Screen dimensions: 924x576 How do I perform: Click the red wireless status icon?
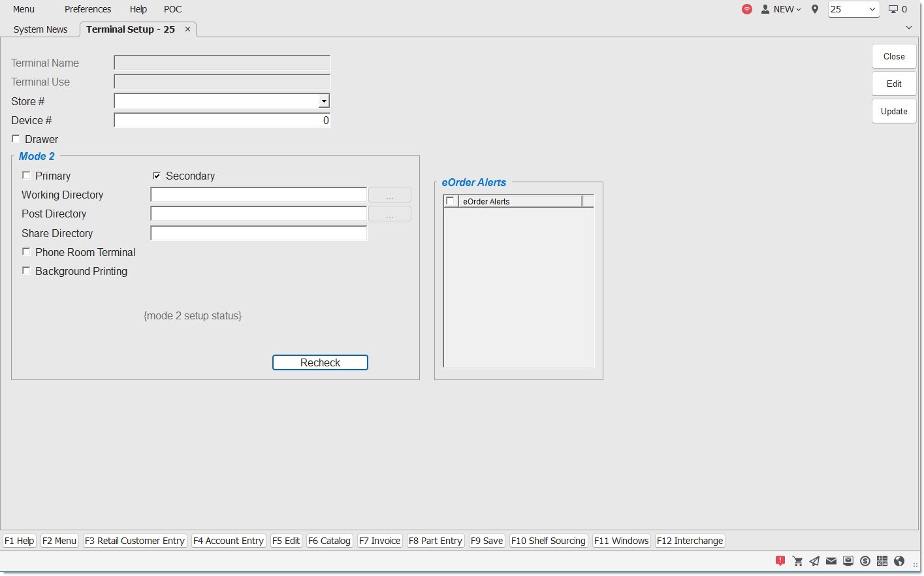tap(747, 9)
